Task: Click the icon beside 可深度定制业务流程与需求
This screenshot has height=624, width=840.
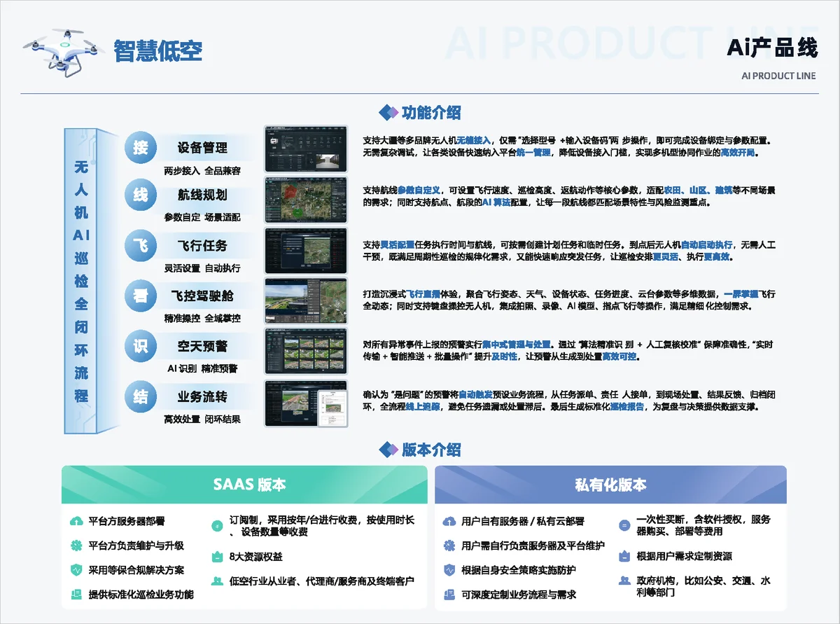Action: click(x=449, y=594)
